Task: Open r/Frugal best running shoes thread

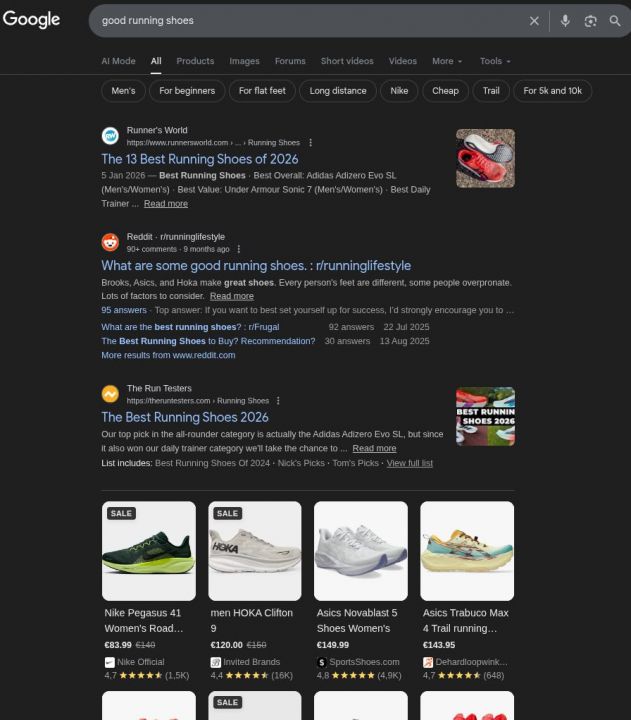Action: point(190,327)
